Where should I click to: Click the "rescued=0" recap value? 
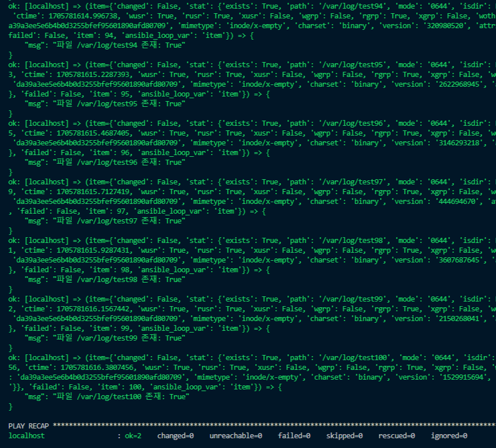point(397,436)
